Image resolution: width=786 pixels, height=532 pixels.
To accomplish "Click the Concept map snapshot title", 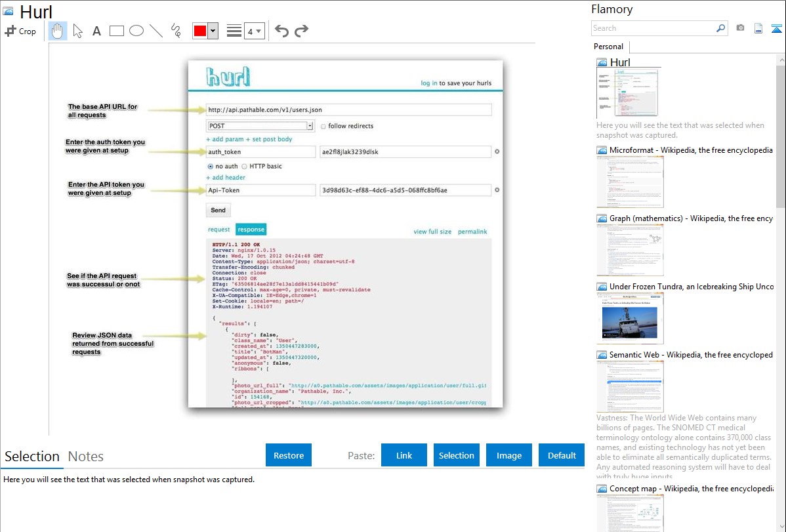I will coord(691,488).
